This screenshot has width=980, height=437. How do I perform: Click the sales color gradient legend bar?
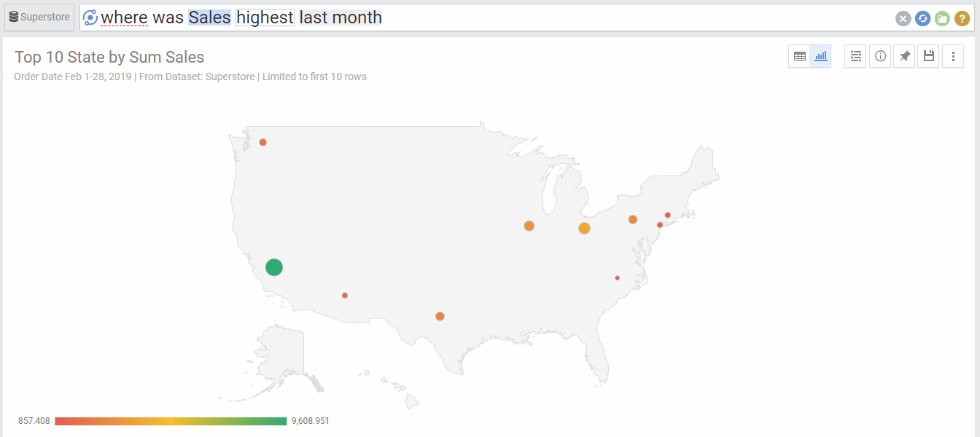point(171,421)
